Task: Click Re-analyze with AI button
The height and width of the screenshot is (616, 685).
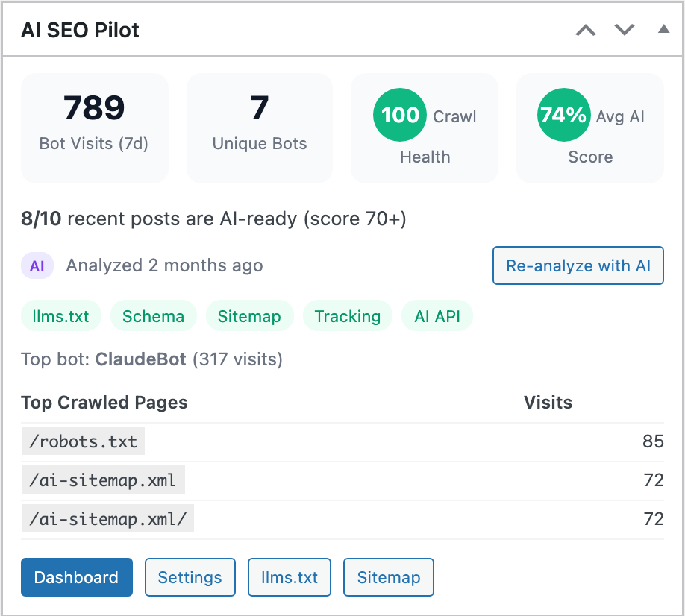Action: coord(578,265)
